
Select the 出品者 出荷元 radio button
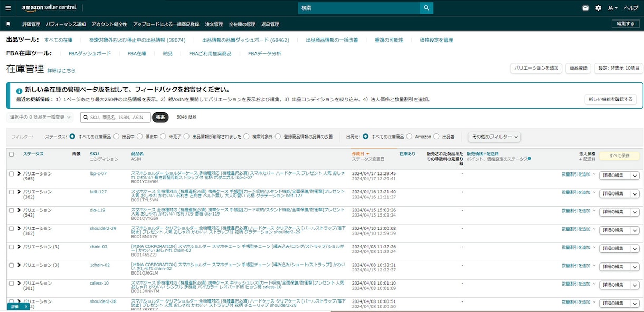point(436,136)
